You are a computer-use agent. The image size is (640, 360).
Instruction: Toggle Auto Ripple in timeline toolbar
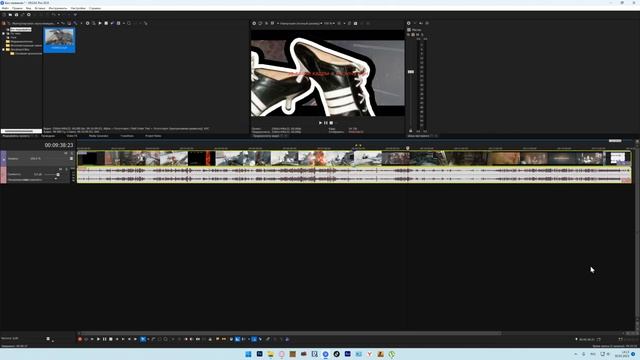pos(244,339)
